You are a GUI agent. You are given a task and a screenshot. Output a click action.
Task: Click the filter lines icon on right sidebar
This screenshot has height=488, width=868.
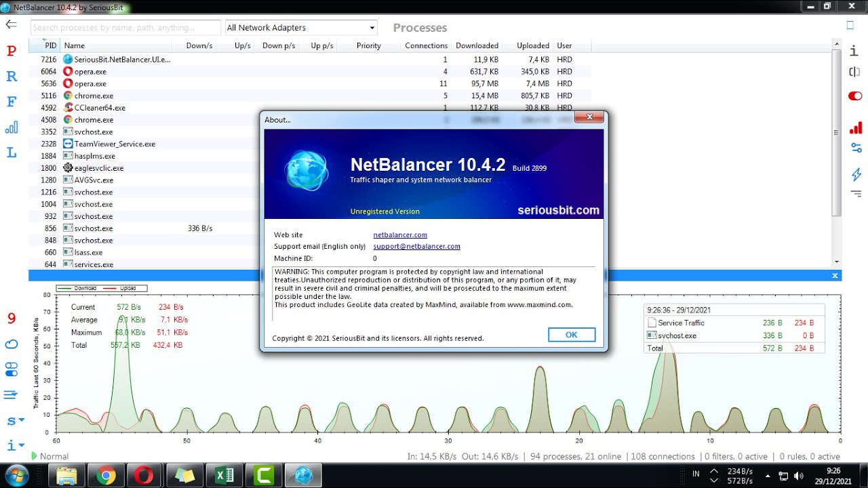pyautogui.click(x=856, y=194)
